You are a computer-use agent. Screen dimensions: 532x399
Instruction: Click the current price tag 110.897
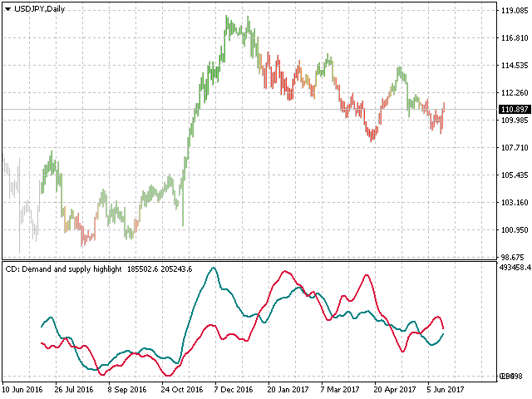(x=513, y=110)
